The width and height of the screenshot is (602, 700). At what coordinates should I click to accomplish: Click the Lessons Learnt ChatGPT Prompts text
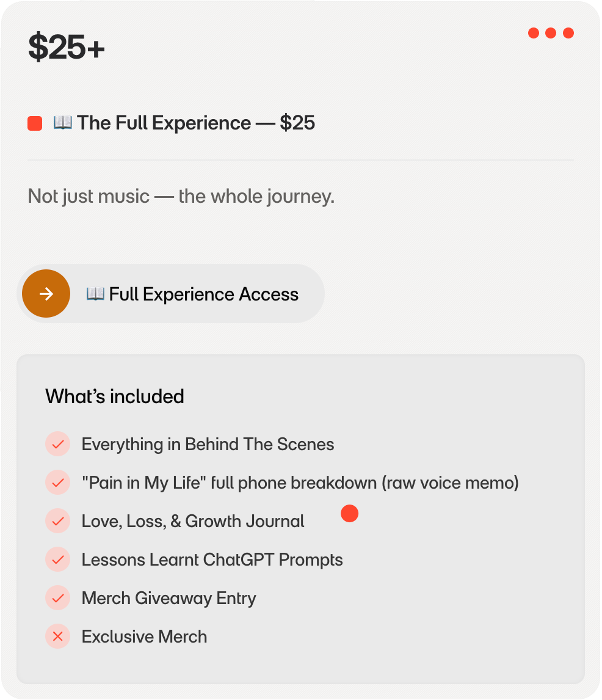(212, 560)
